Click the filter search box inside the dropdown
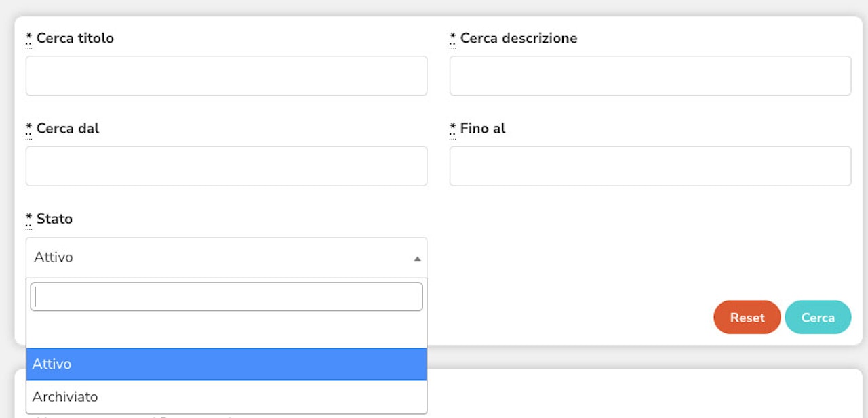868x418 pixels. point(226,296)
